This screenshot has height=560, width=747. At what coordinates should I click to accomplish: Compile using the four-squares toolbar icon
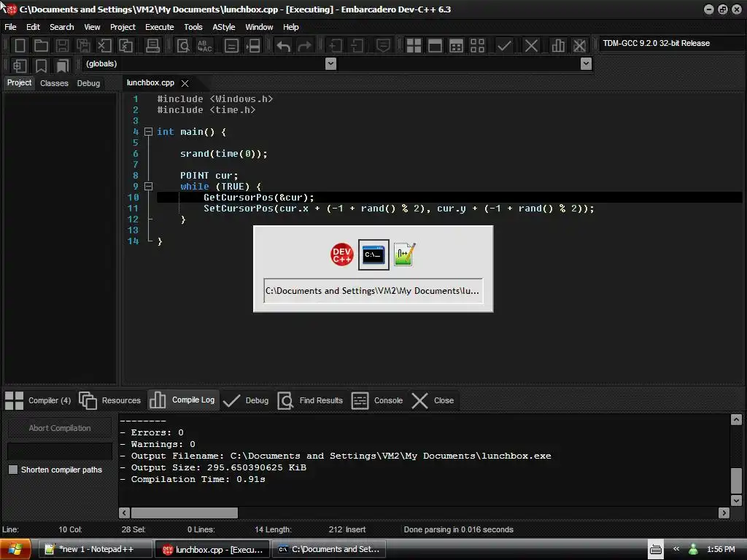pyautogui.click(x=414, y=46)
